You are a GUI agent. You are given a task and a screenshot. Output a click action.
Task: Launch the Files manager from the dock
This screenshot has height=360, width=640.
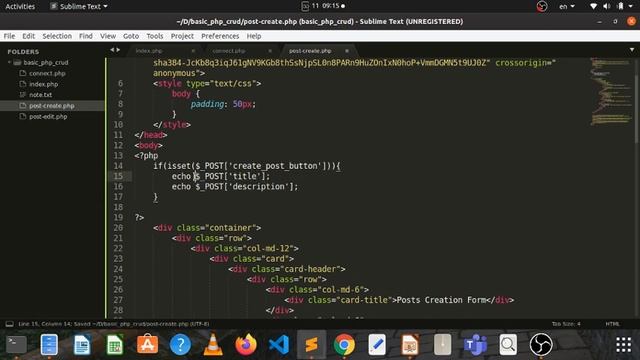49,345
